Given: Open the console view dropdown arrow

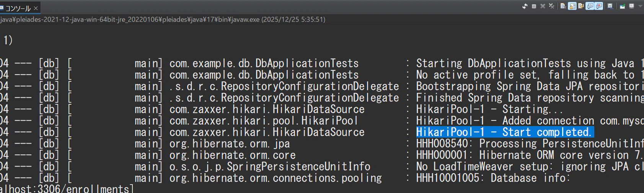Looking at the screenshot, I should [x=640, y=6].
